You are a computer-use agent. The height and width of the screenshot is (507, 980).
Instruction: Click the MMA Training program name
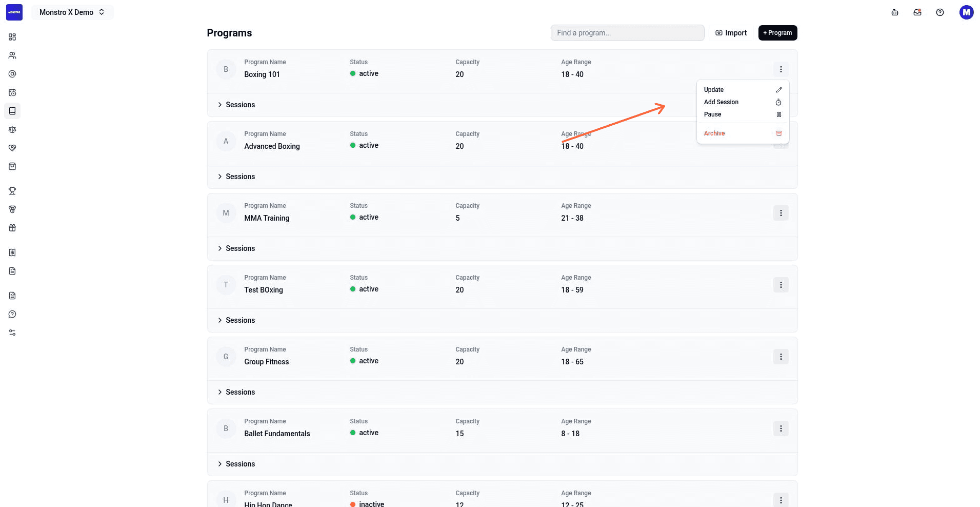[x=267, y=218]
